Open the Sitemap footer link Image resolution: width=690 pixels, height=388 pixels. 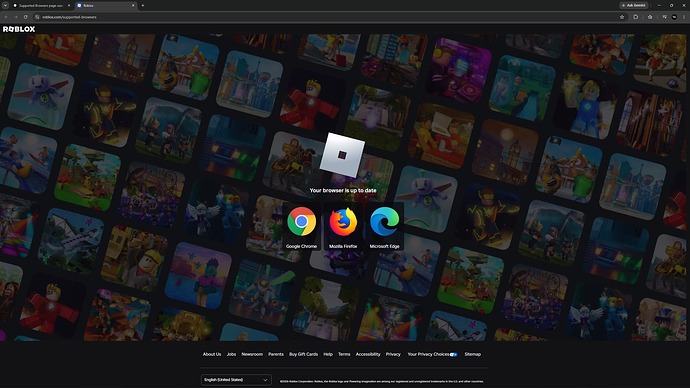473,354
